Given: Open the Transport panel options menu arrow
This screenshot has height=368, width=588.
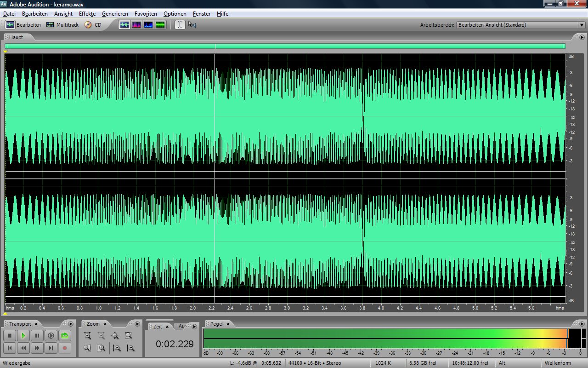Looking at the screenshot, I should pos(71,324).
